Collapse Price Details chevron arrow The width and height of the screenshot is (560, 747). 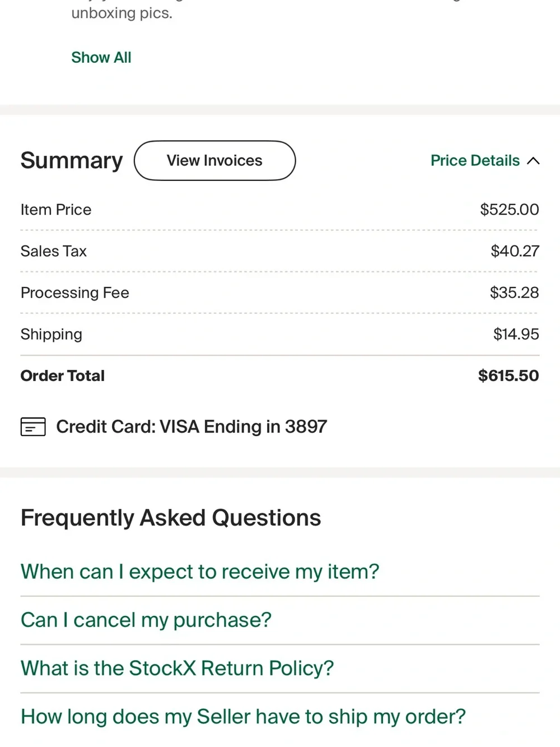click(533, 161)
